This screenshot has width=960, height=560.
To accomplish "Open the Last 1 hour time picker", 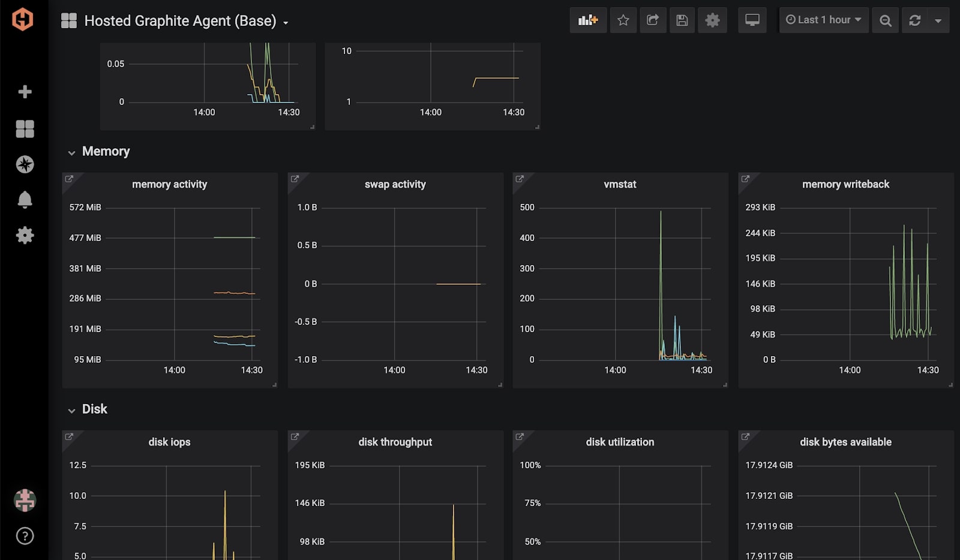I will coord(824,20).
